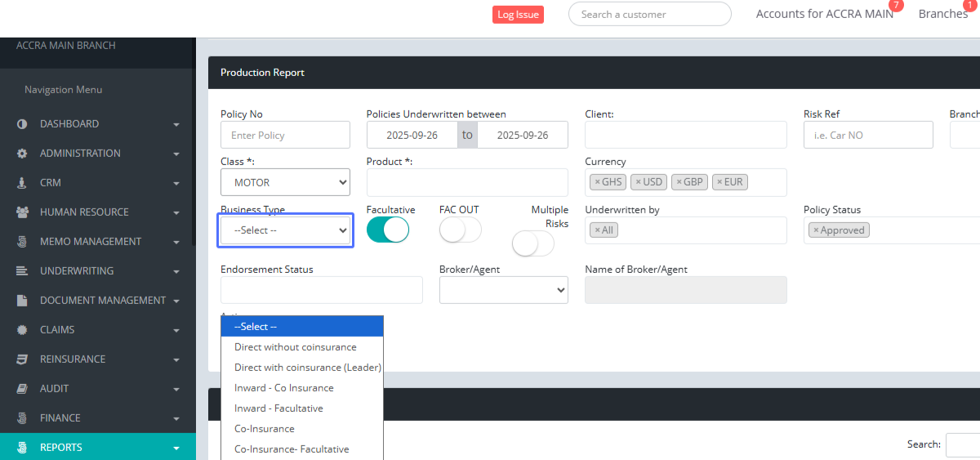The width and height of the screenshot is (980, 460).
Task: Click the Administration gear icon
Action: pos(22,154)
